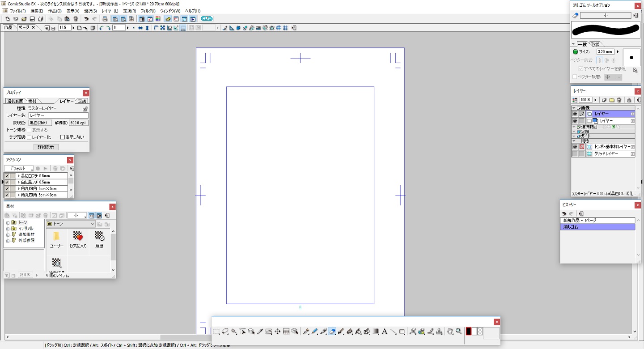Select the zoom magnifier tool
Screen dimensions: 644x349
tap(458, 332)
